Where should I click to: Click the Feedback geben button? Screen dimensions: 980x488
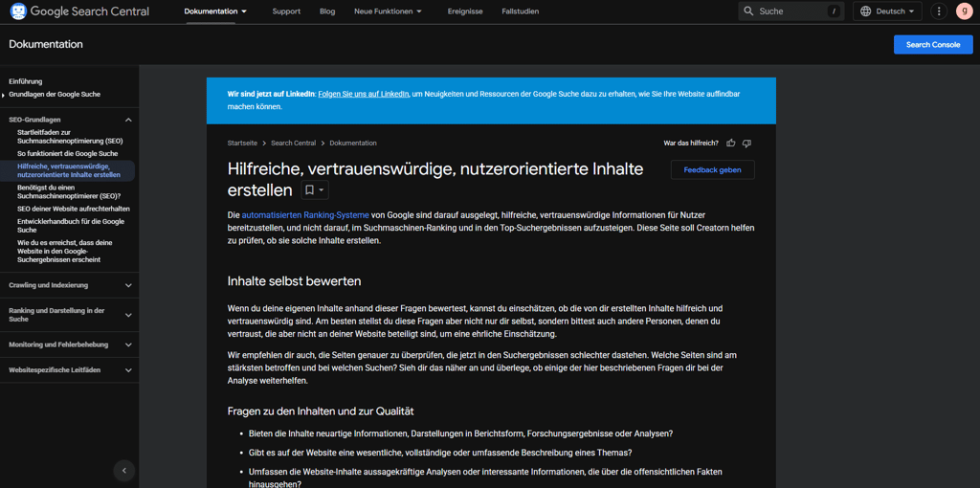point(712,170)
